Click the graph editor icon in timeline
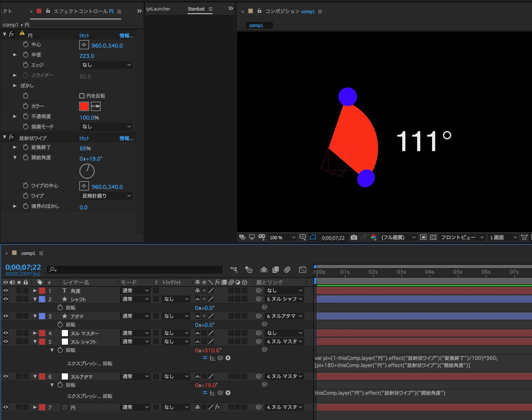The image size is (532, 420). coord(302,269)
